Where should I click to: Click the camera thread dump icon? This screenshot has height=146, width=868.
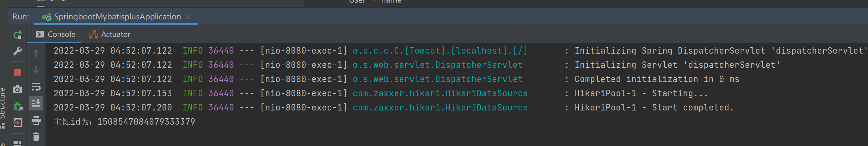coord(17,89)
